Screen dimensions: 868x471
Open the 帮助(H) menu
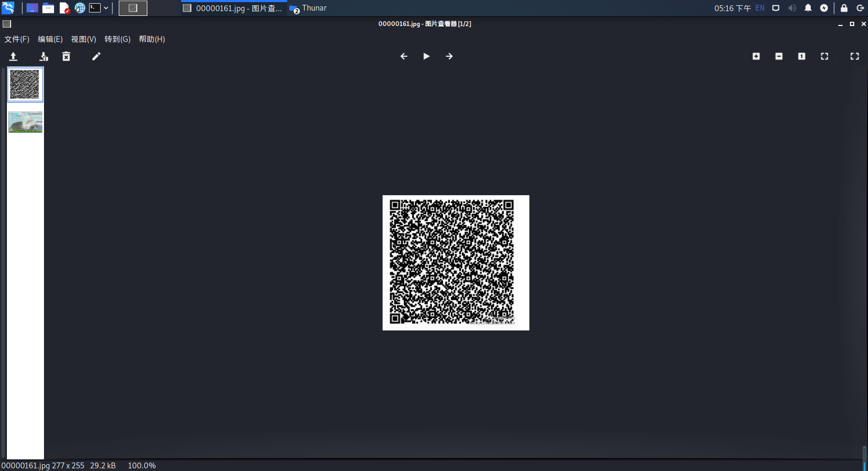[152, 39]
